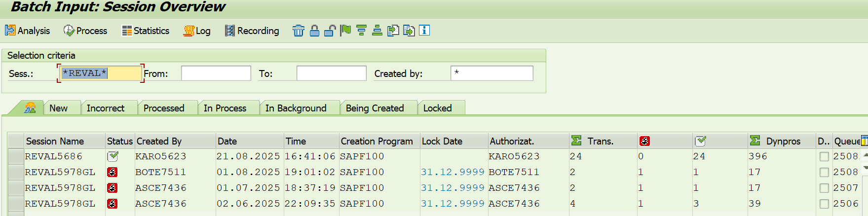Image resolution: width=868 pixels, height=216 pixels.
Task: Lock the session with the closed padlock icon
Action: (x=314, y=31)
